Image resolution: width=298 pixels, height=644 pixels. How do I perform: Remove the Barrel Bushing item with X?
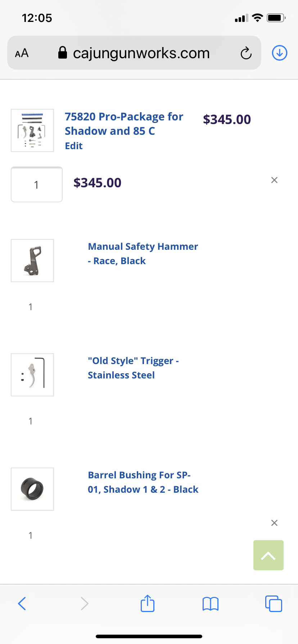[x=274, y=523]
